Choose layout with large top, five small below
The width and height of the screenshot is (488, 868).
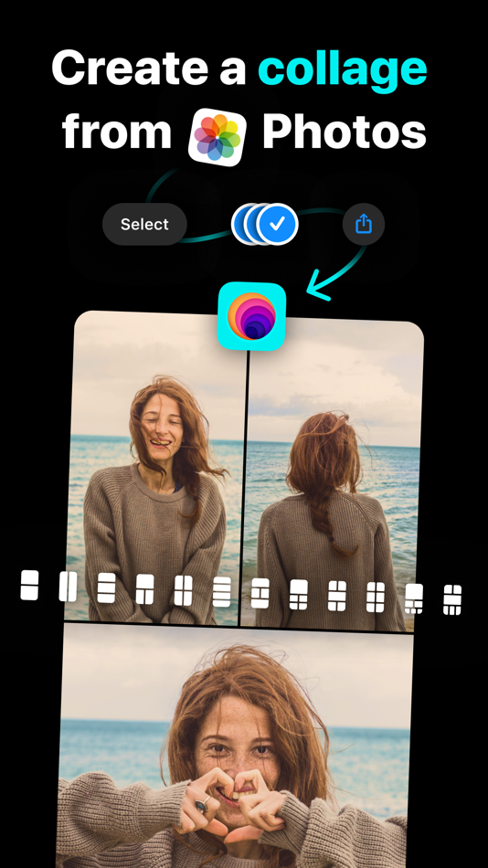pos(414,599)
